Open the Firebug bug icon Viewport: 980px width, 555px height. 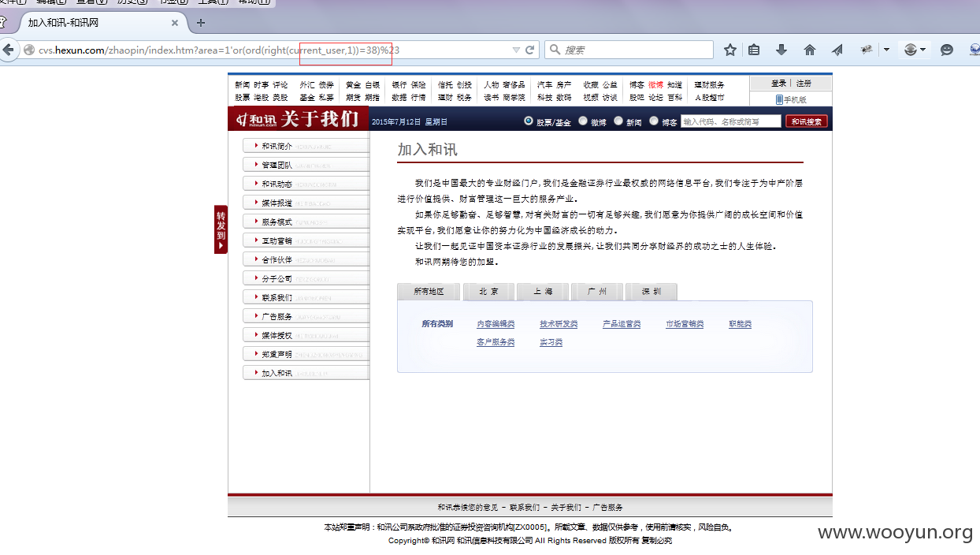(x=867, y=50)
